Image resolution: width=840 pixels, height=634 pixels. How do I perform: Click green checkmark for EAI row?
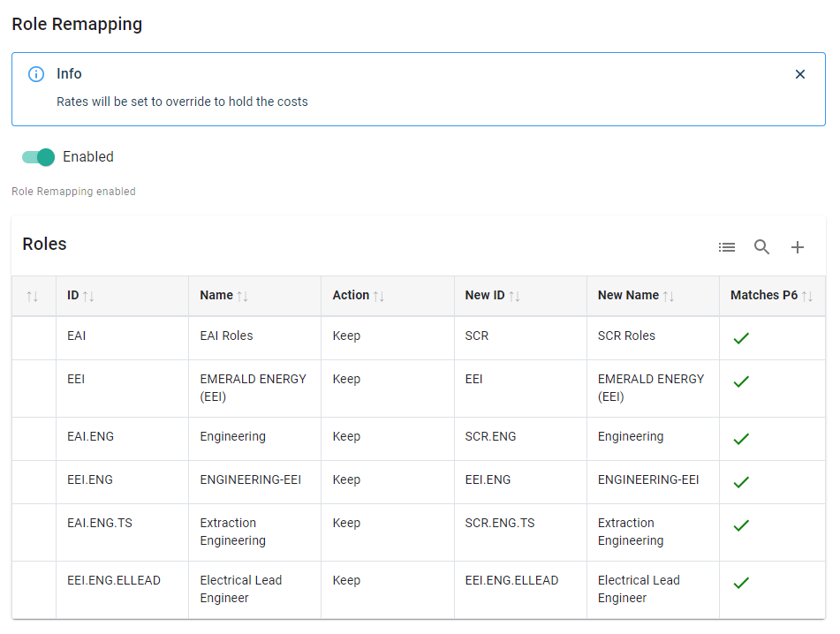(x=741, y=338)
